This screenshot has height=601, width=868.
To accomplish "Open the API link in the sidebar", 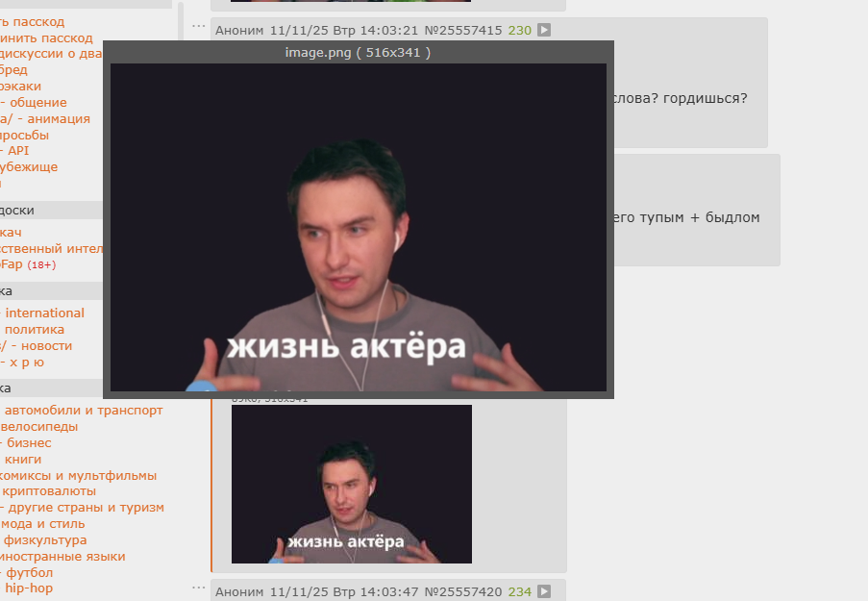I will [x=14, y=151].
